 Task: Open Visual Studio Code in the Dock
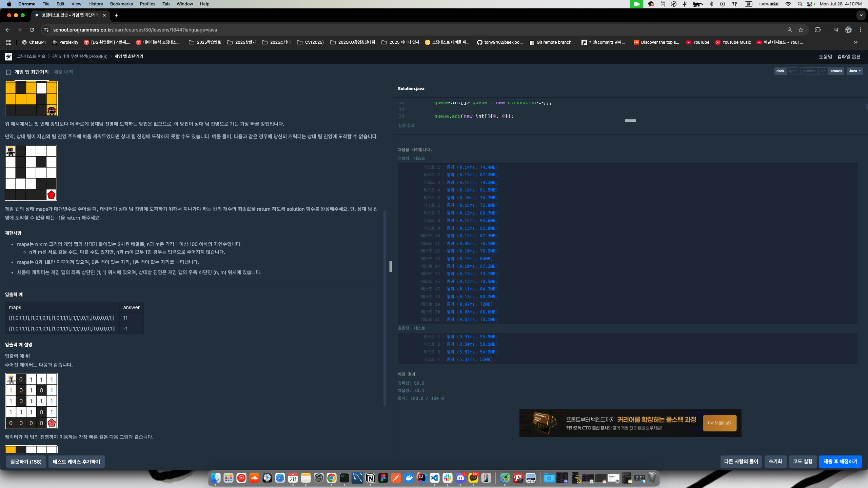(x=435, y=478)
